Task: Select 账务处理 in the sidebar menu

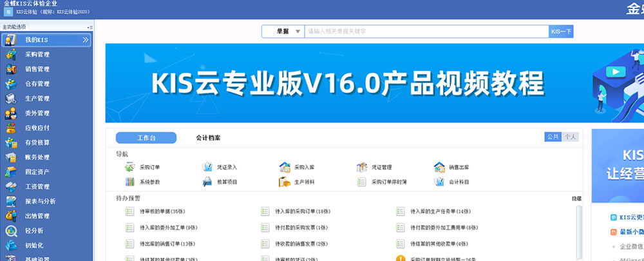Action: pos(37,157)
